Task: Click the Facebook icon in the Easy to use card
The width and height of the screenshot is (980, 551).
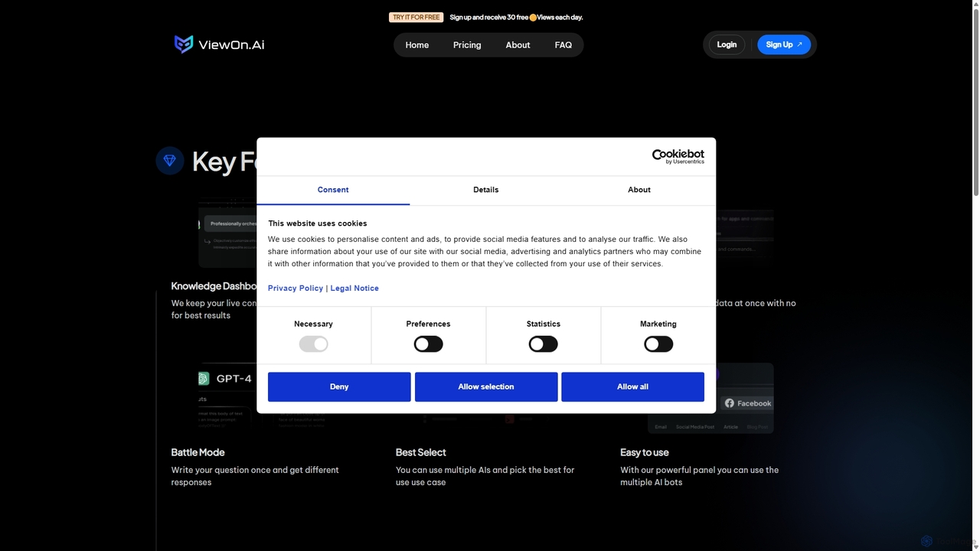Action: click(730, 403)
